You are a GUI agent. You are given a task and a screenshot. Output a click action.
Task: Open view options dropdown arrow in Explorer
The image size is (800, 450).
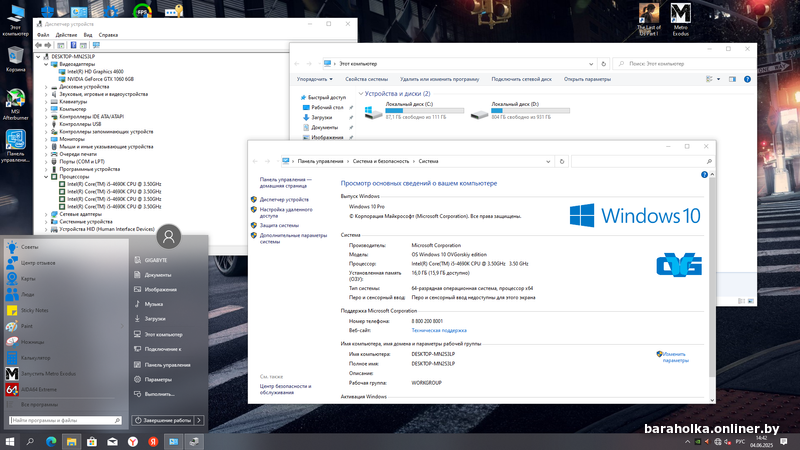[718, 79]
